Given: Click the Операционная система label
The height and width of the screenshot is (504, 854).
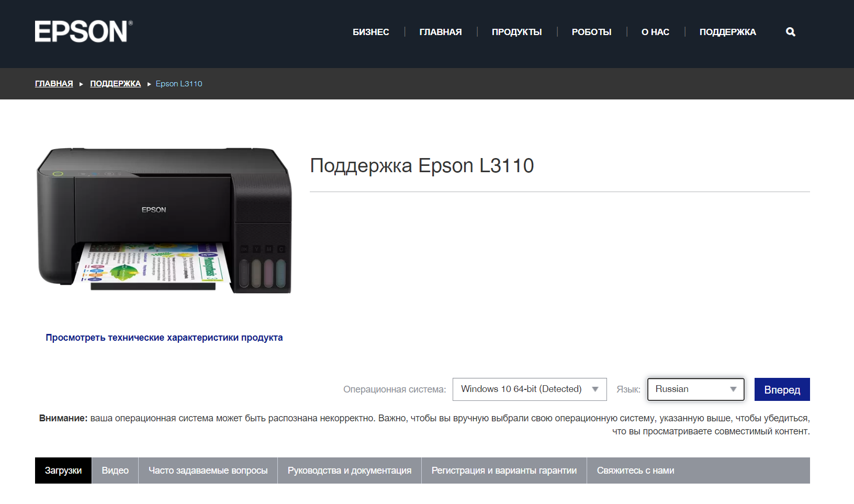Looking at the screenshot, I should [x=395, y=389].
